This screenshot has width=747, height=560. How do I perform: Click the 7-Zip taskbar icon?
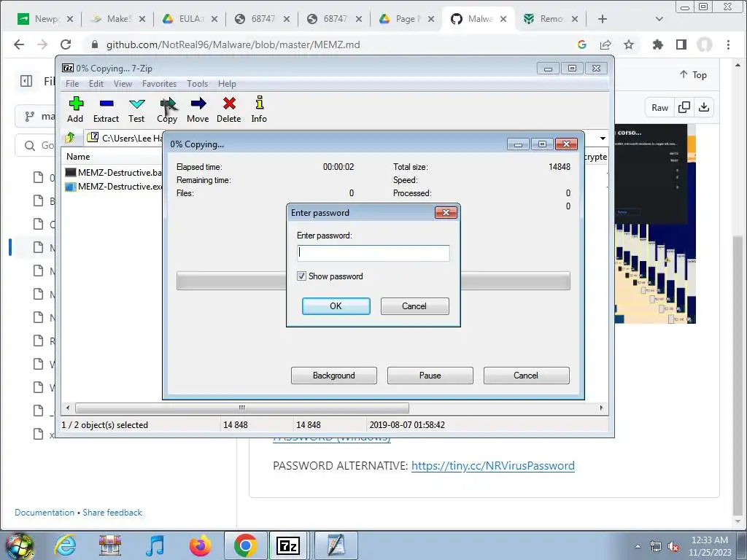point(288,545)
